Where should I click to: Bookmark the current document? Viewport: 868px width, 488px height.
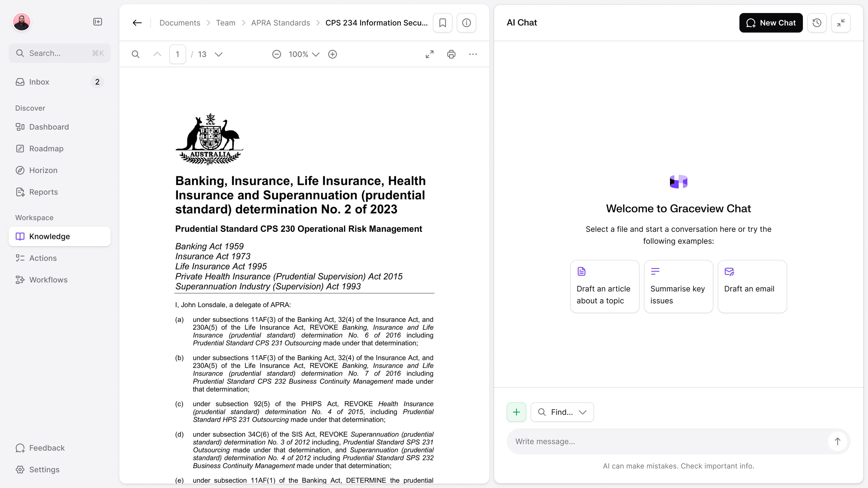(x=442, y=23)
